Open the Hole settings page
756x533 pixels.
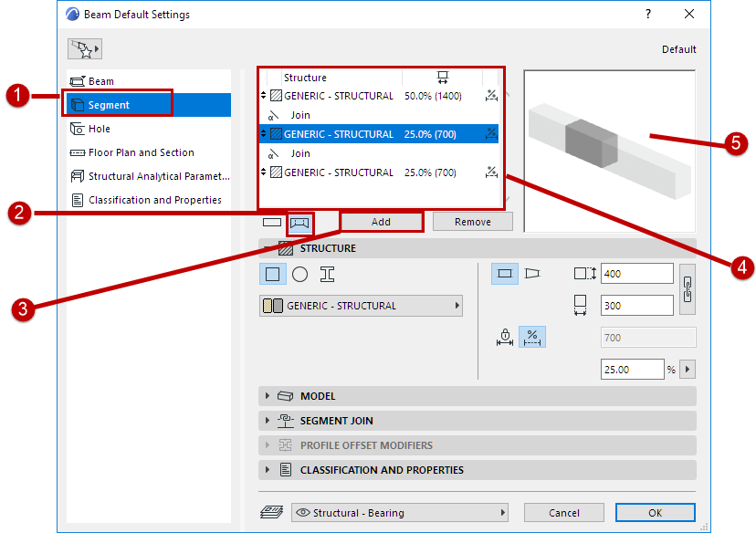[x=149, y=129]
